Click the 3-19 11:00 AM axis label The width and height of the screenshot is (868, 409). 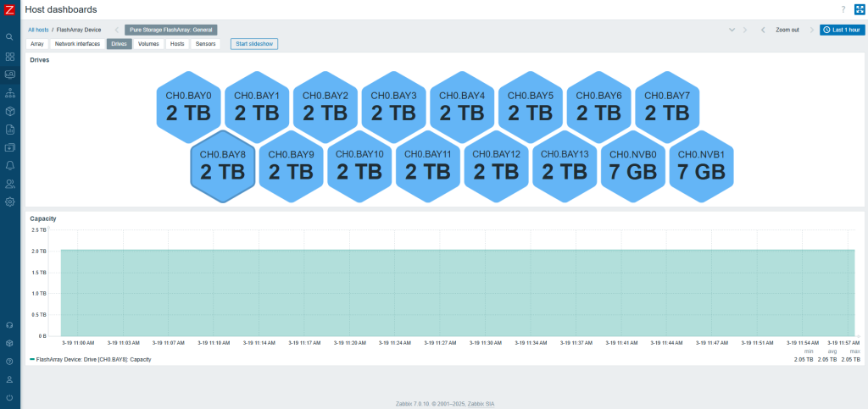click(x=78, y=343)
